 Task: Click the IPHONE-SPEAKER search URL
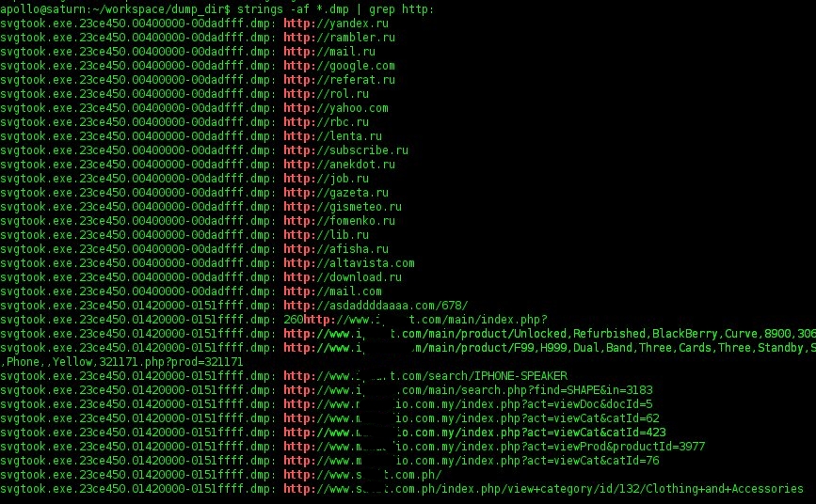click(x=425, y=375)
